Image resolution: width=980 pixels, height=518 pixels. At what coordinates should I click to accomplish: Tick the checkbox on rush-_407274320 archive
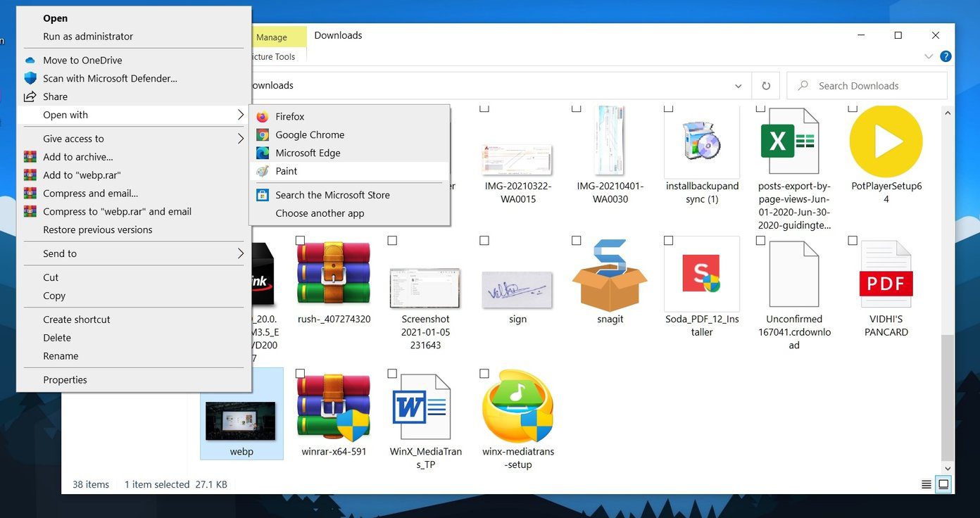click(301, 241)
